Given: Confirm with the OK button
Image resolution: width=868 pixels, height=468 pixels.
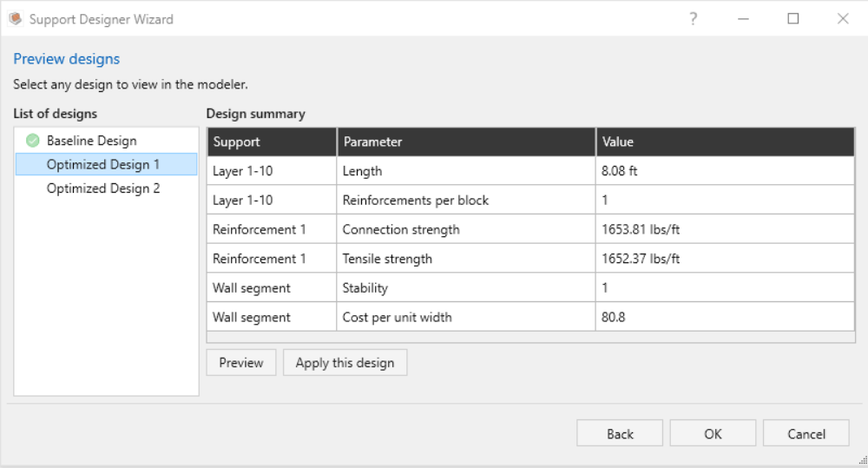Looking at the screenshot, I should (x=713, y=434).
